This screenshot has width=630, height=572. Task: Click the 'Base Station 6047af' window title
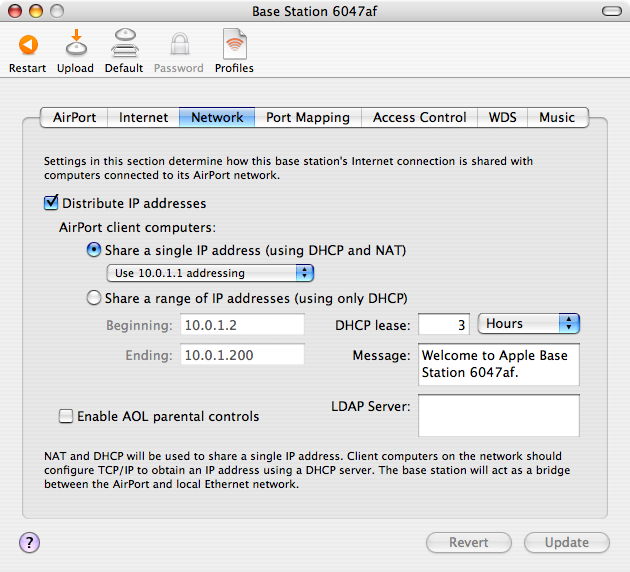coord(315,11)
